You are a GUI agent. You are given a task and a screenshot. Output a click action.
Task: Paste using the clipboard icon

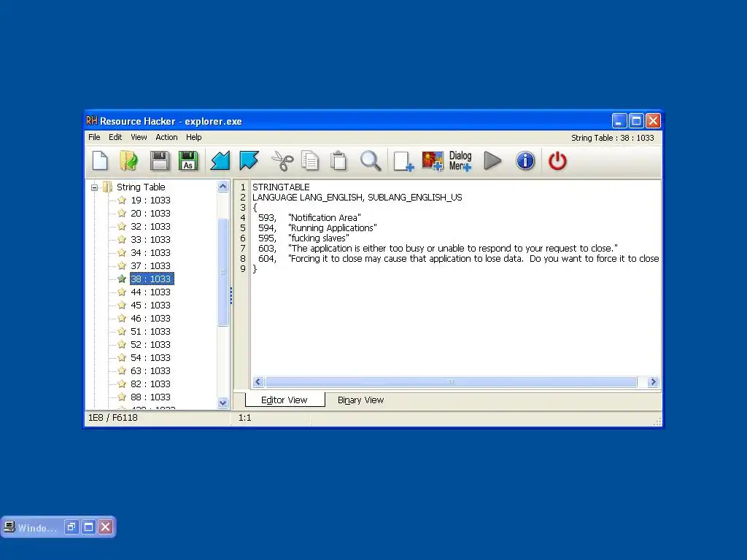338,161
